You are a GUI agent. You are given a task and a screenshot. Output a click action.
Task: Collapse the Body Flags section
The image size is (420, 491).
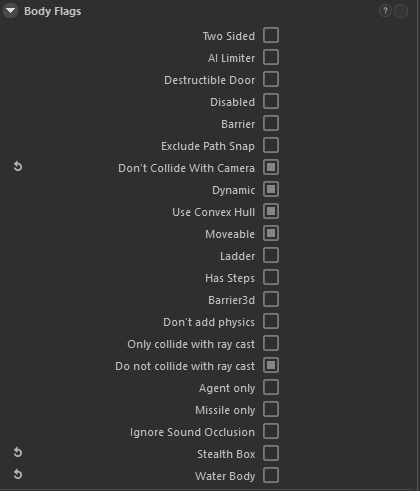click(x=10, y=11)
